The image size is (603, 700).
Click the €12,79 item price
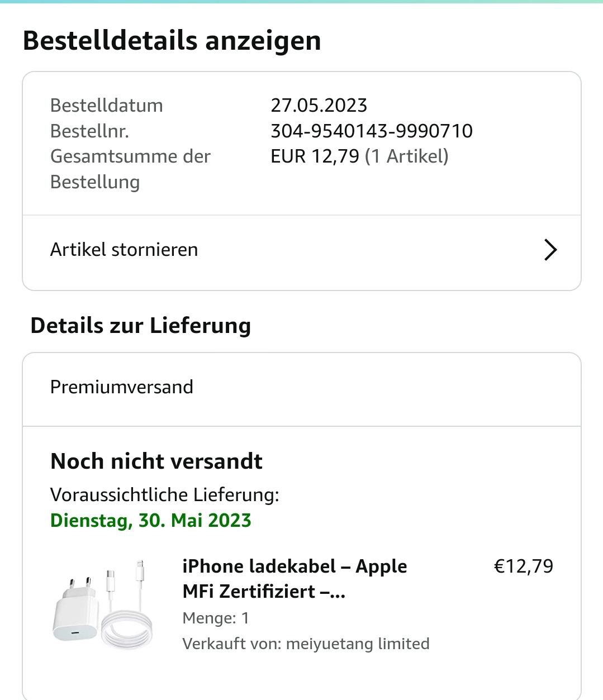[524, 566]
